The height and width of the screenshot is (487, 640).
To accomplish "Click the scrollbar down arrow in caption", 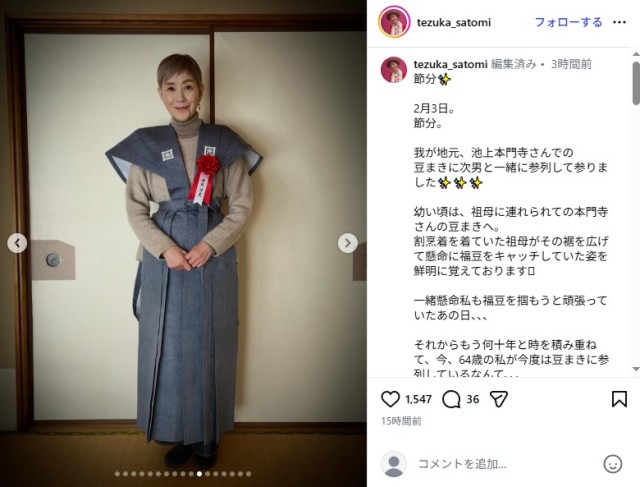I will click(x=636, y=369).
